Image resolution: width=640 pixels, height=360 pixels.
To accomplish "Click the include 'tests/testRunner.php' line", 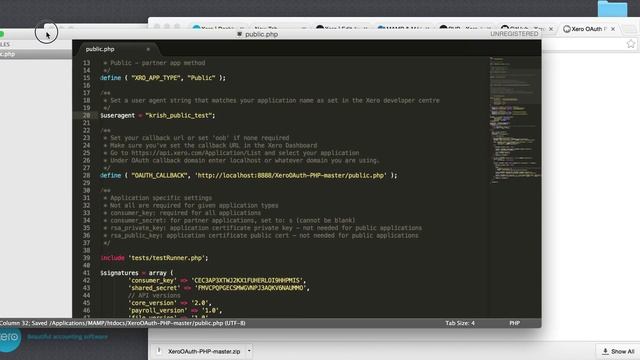I will click(154, 258).
